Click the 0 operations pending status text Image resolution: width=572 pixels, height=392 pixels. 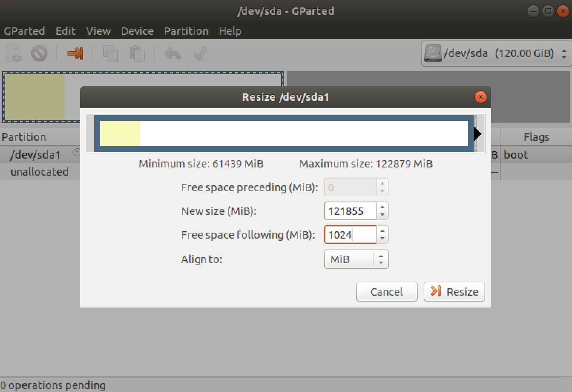(x=53, y=385)
